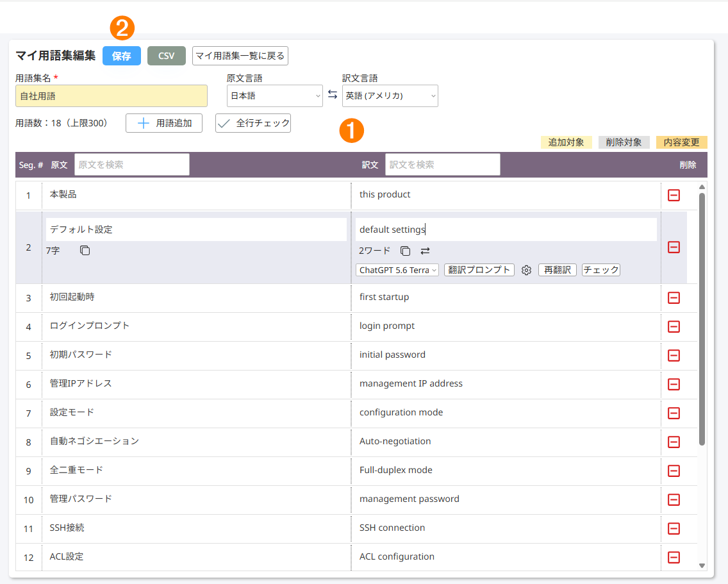Copy the translation default settings
The height and width of the screenshot is (584, 728).
click(x=405, y=251)
